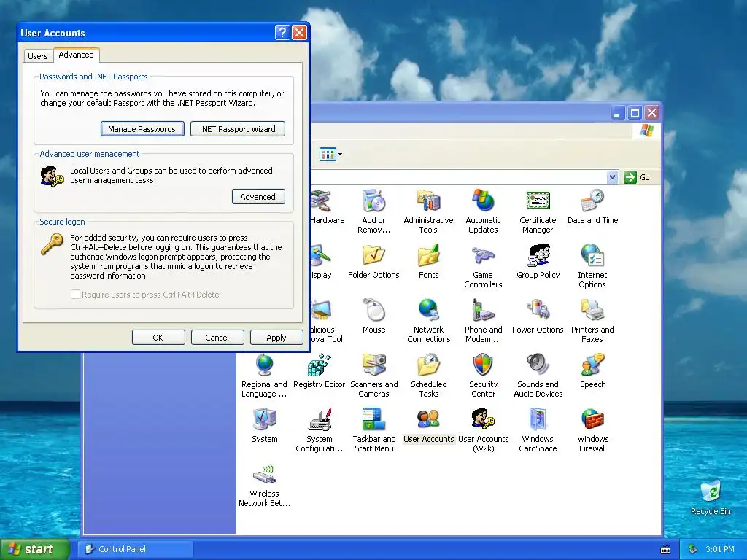The width and height of the screenshot is (747, 560).
Task: Click the system tray clock showing 3:01 PM
Action: [720, 549]
